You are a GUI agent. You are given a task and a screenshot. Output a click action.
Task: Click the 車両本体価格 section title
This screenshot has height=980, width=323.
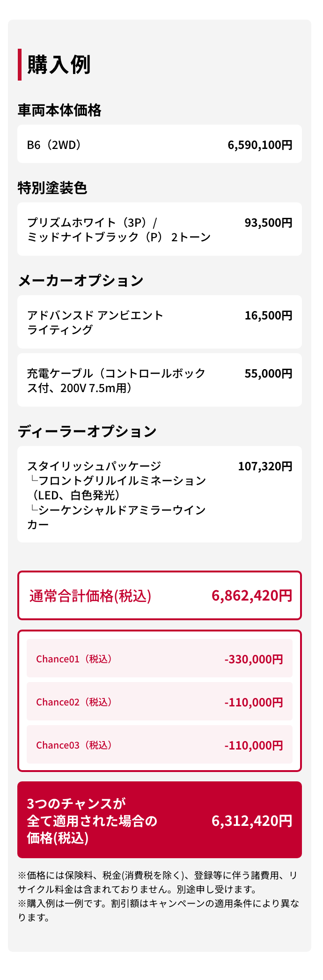click(59, 110)
